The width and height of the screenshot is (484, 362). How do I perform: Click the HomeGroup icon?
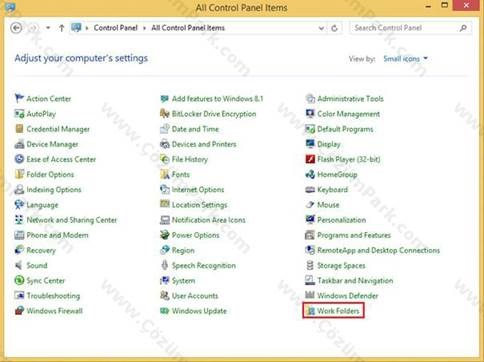(310, 174)
